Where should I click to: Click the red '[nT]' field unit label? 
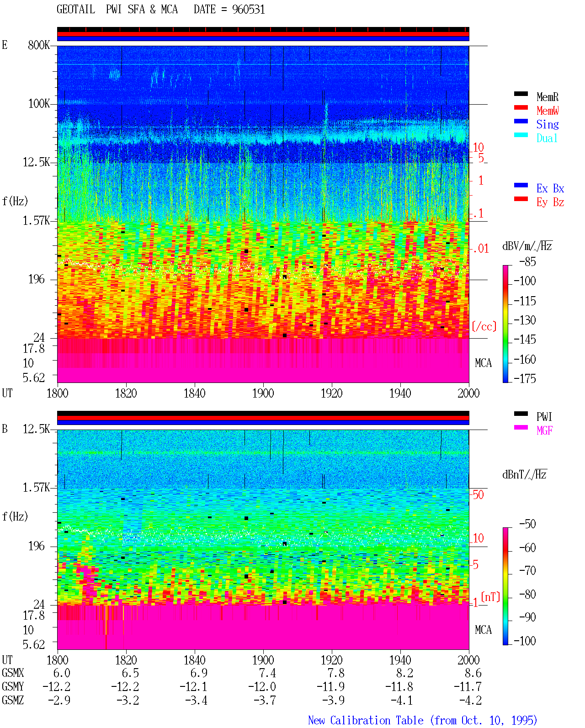(491, 597)
